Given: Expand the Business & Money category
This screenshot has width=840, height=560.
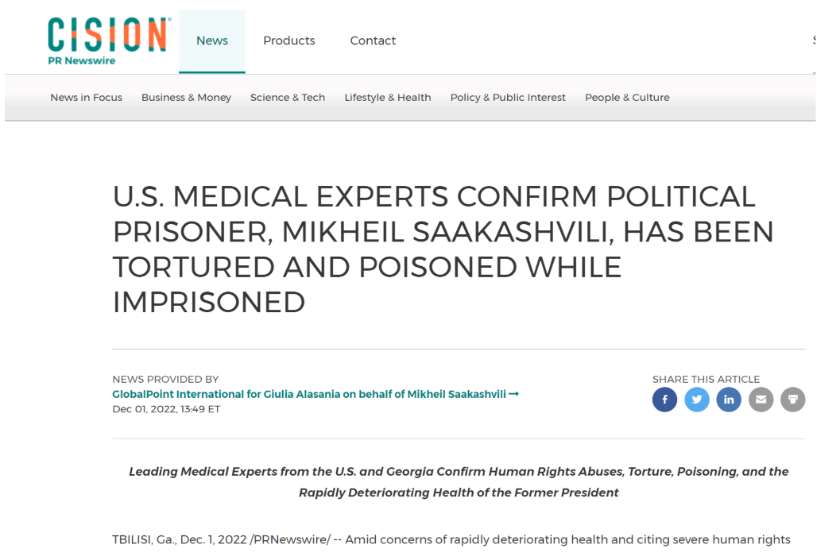Looking at the screenshot, I should coord(186,98).
